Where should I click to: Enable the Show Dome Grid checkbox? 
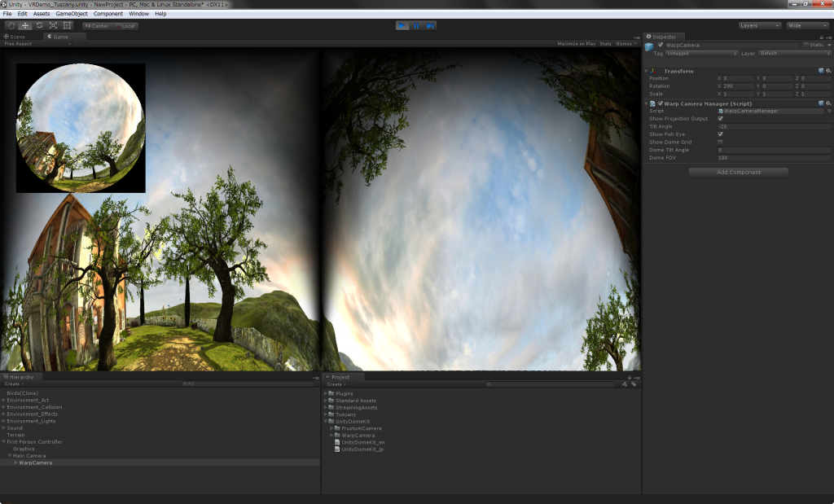tap(720, 142)
